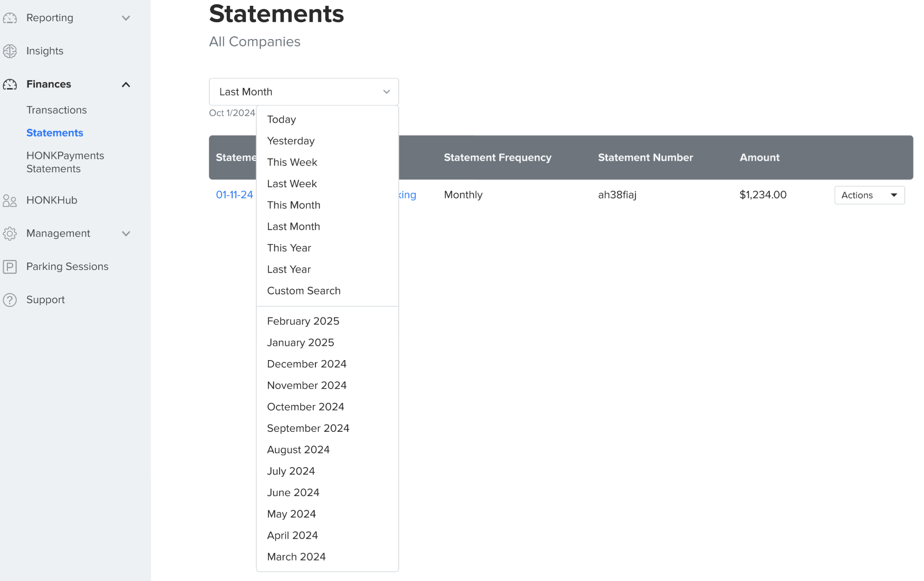Select Yesterday from the date options
The image size is (924, 581).
coord(291,141)
